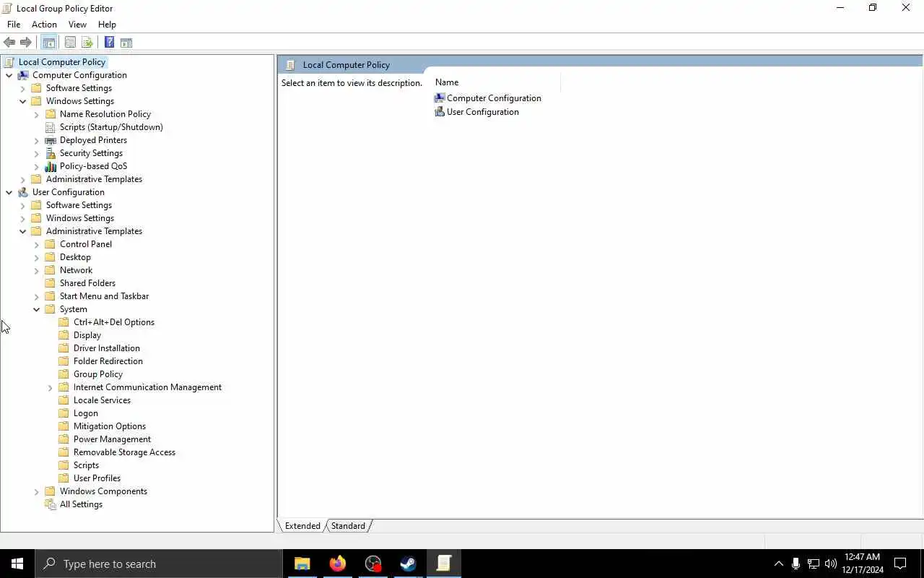This screenshot has height=578, width=924.
Task: Select the Desktop folder in tree
Action: click(x=75, y=257)
